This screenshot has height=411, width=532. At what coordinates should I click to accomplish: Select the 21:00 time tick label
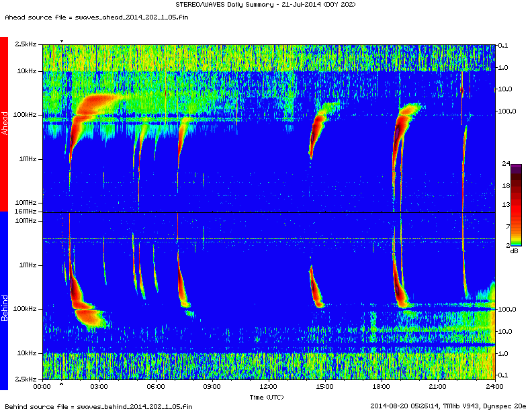coord(438,387)
